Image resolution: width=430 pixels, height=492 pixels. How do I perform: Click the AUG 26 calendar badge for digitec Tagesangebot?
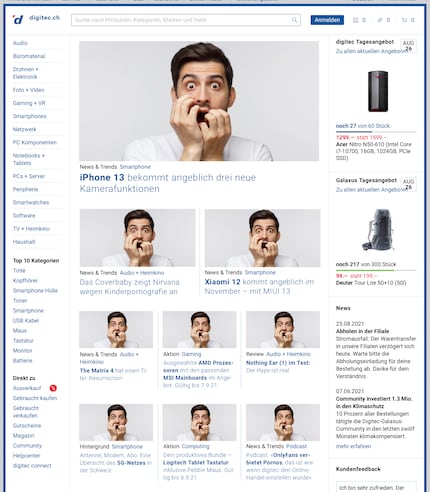[408, 46]
